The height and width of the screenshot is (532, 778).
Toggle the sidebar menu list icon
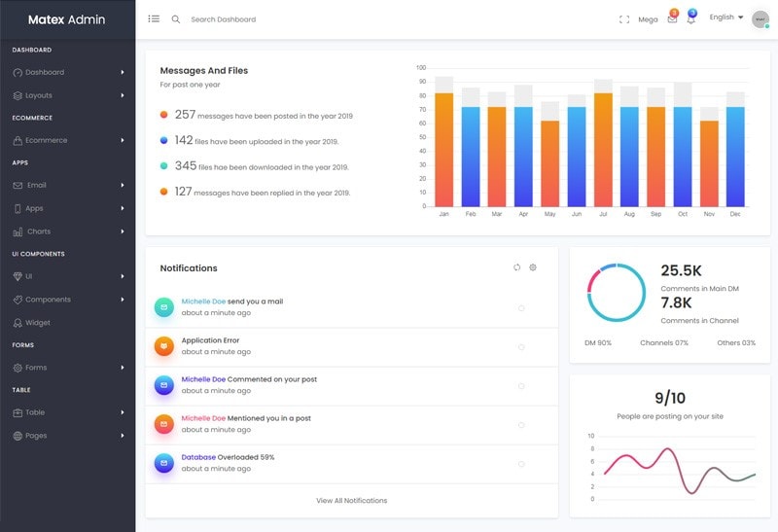pyautogui.click(x=154, y=18)
